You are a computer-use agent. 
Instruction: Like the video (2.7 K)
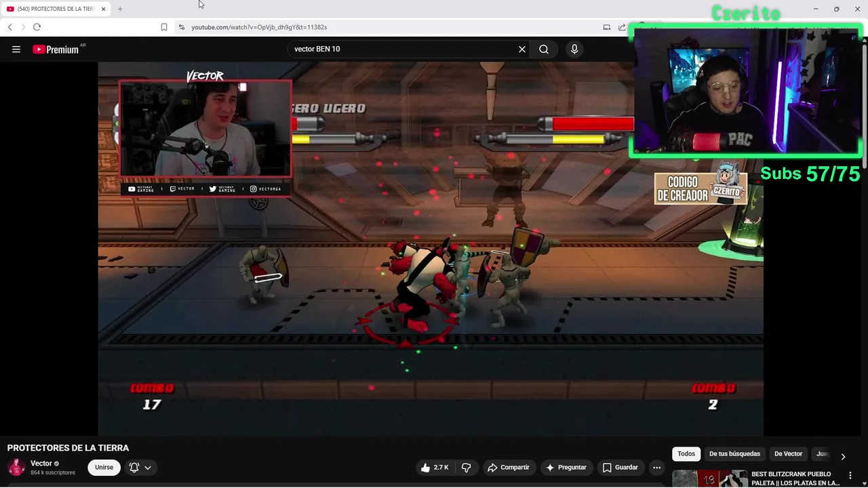pos(435,467)
